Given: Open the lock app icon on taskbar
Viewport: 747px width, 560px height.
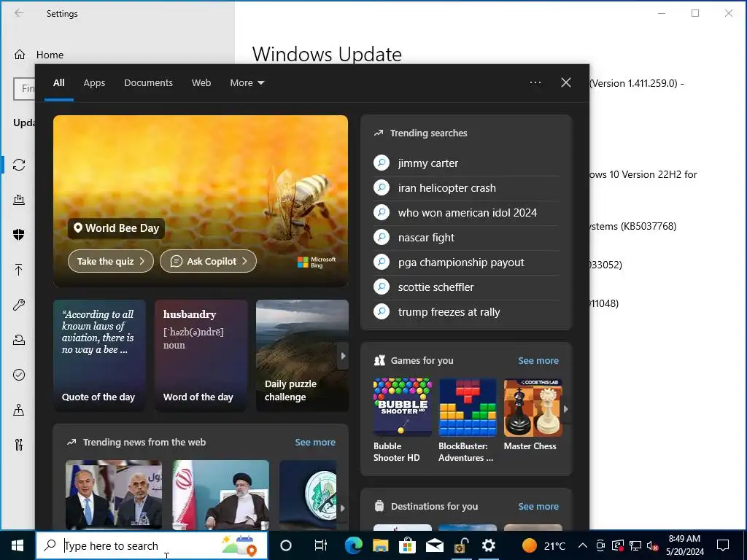Looking at the screenshot, I should tap(461, 545).
